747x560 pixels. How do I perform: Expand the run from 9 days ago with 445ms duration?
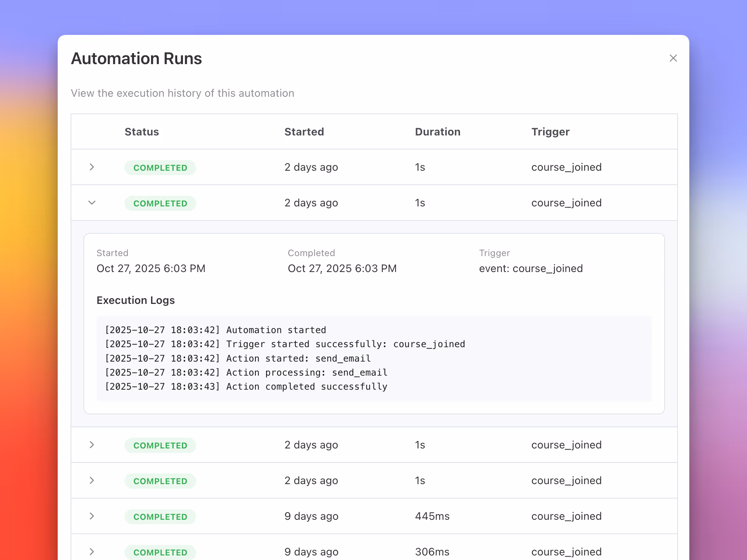coord(91,516)
